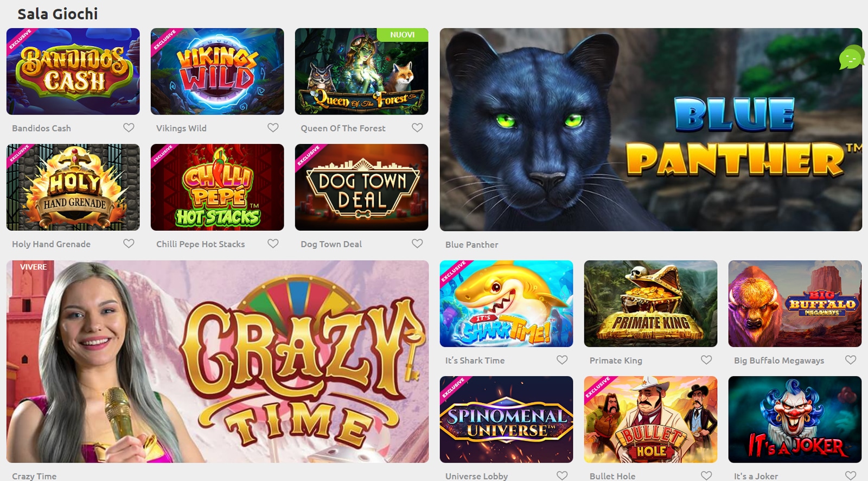Image resolution: width=868 pixels, height=481 pixels.
Task: Toggle favorite heart for Vikings Wild
Action: [273, 128]
